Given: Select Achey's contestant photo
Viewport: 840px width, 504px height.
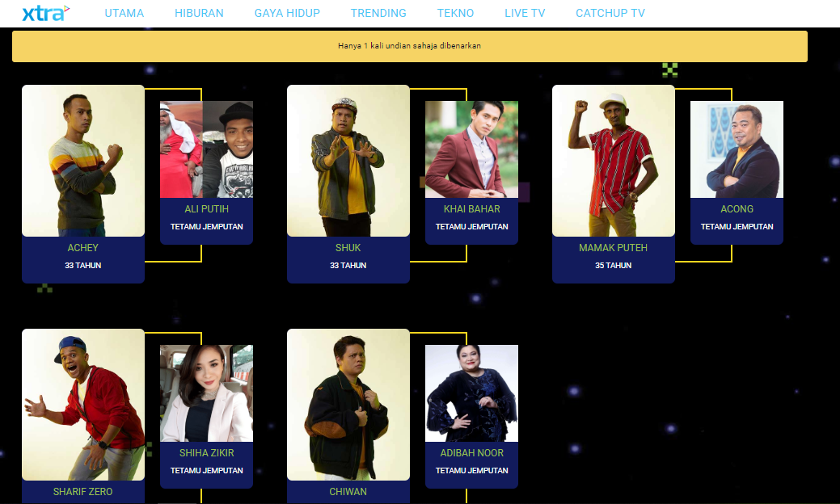Looking at the screenshot, I should 83,161.
